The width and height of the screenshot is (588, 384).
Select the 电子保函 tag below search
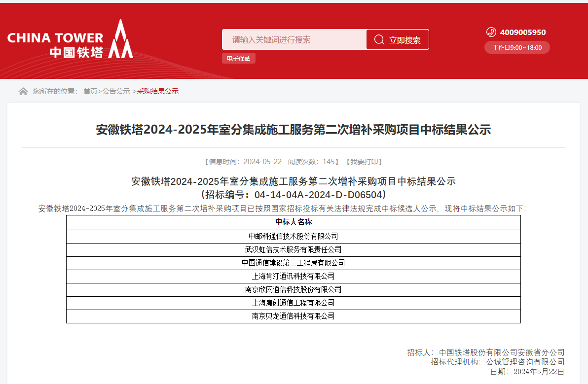pyautogui.click(x=238, y=58)
